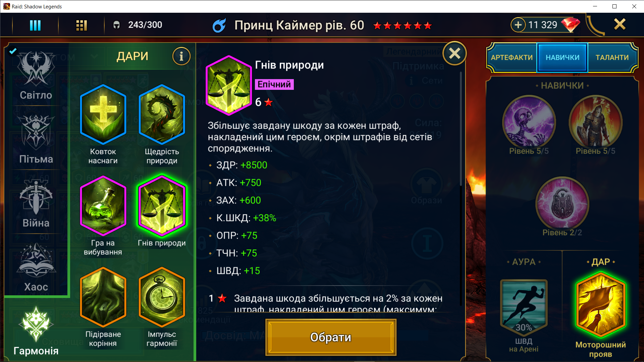The image size is (644, 362).
Task: Click the description panel scrollbar
Action: pyautogui.click(x=461, y=129)
